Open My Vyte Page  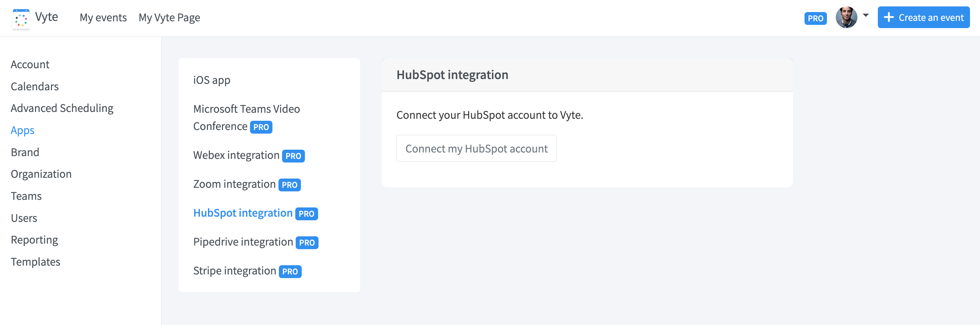[169, 18]
